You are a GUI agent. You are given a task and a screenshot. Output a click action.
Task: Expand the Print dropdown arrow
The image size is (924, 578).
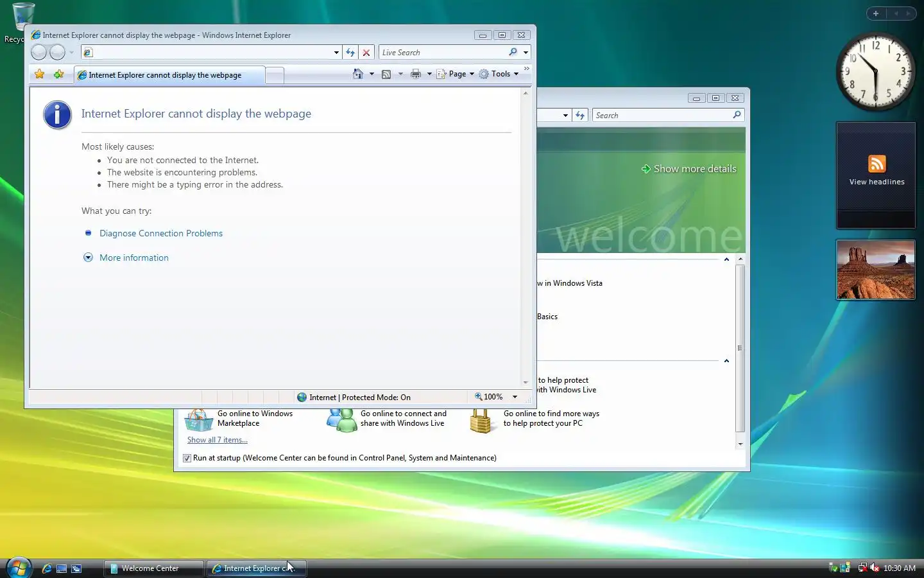(429, 74)
